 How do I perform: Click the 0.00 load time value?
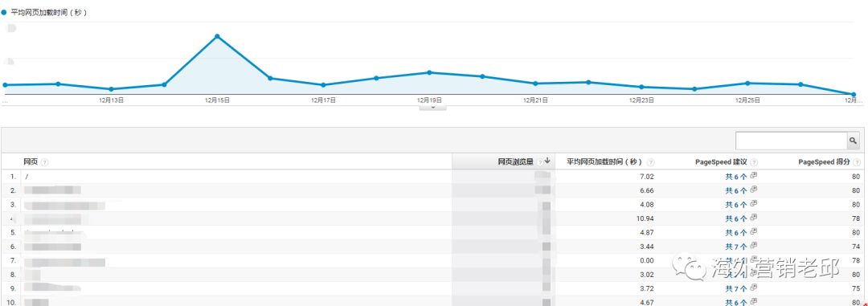point(646,261)
